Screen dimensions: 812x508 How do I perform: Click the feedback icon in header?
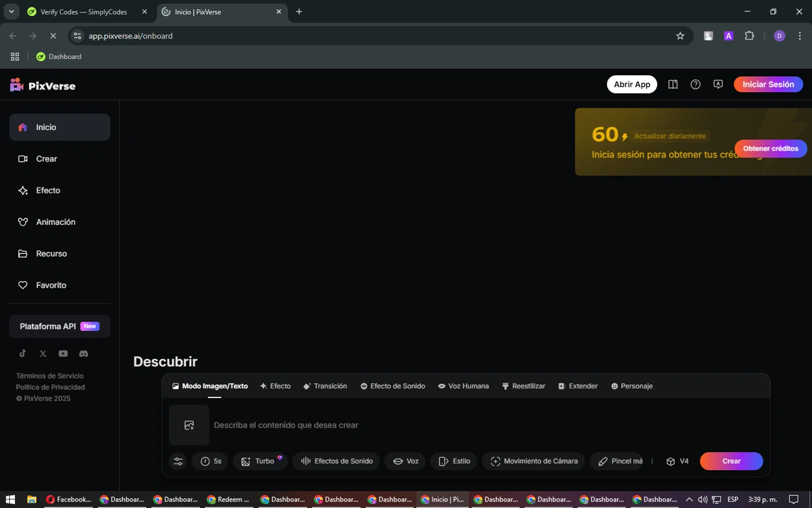[718, 84]
